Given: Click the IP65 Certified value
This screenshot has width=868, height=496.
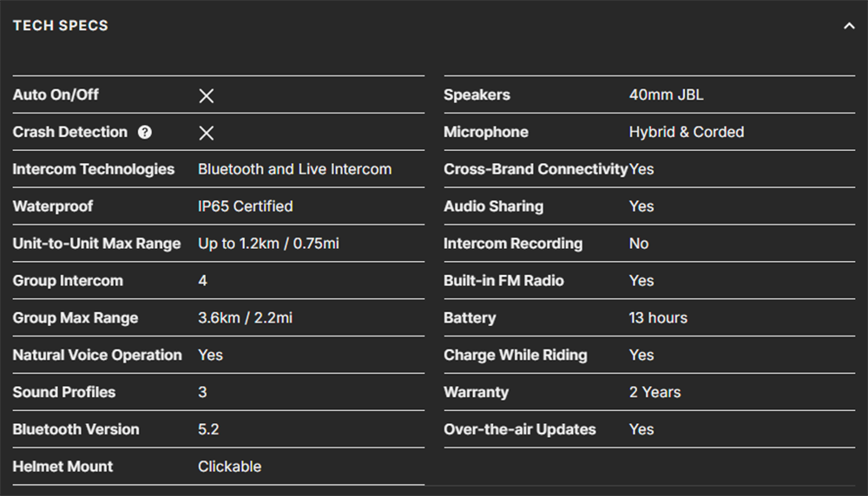Looking at the screenshot, I should [x=246, y=206].
